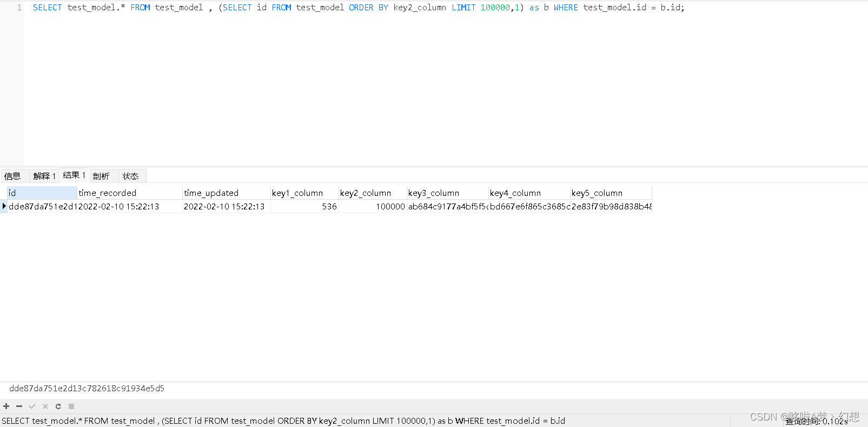Click the status bar SQL statement text
The height and width of the screenshot is (427, 868).
point(283,421)
